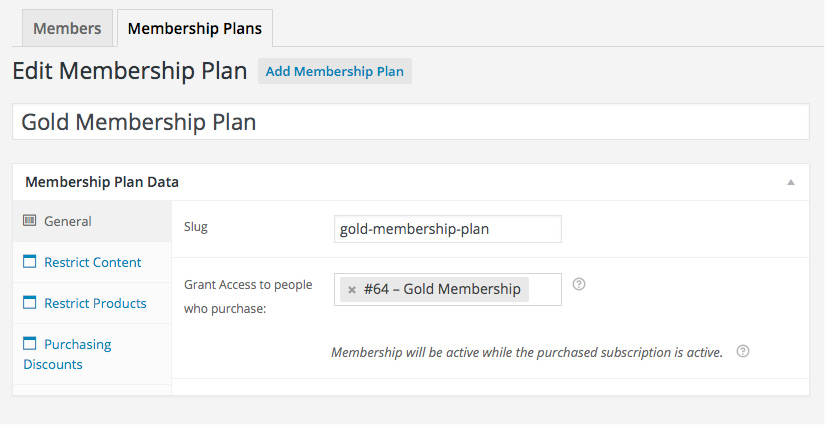Screen dimensions: 825x425
Task: Switch to the Members tab
Action: (x=67, y=28)
